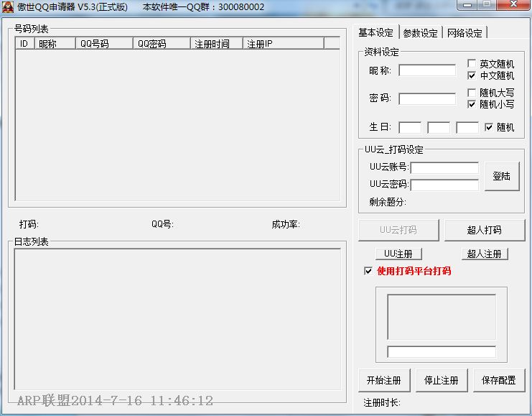Stop registration with 停止注册

tap(442, 380)
